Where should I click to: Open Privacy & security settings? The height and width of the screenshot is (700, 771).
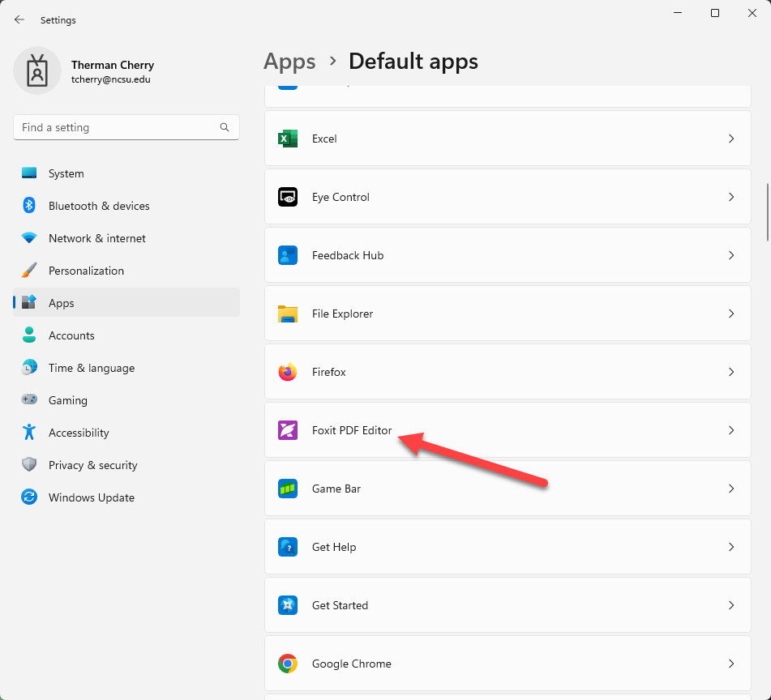click(x=92, y=465)
